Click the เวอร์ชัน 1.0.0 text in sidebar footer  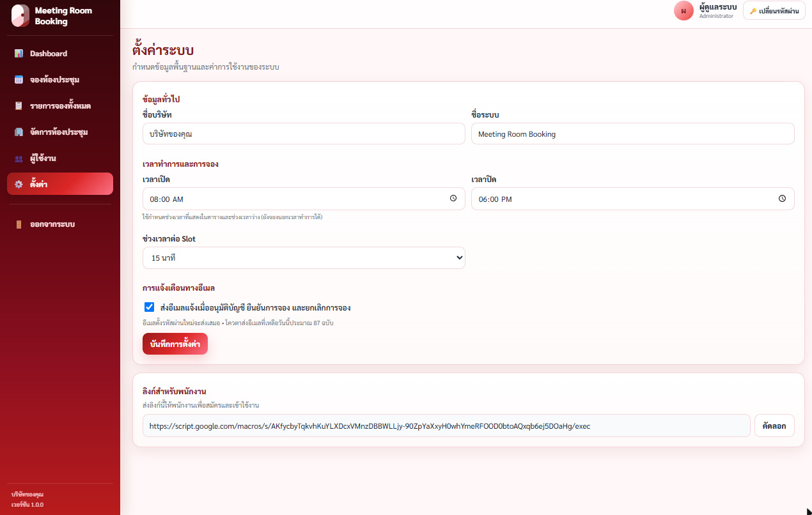[27, 505]
